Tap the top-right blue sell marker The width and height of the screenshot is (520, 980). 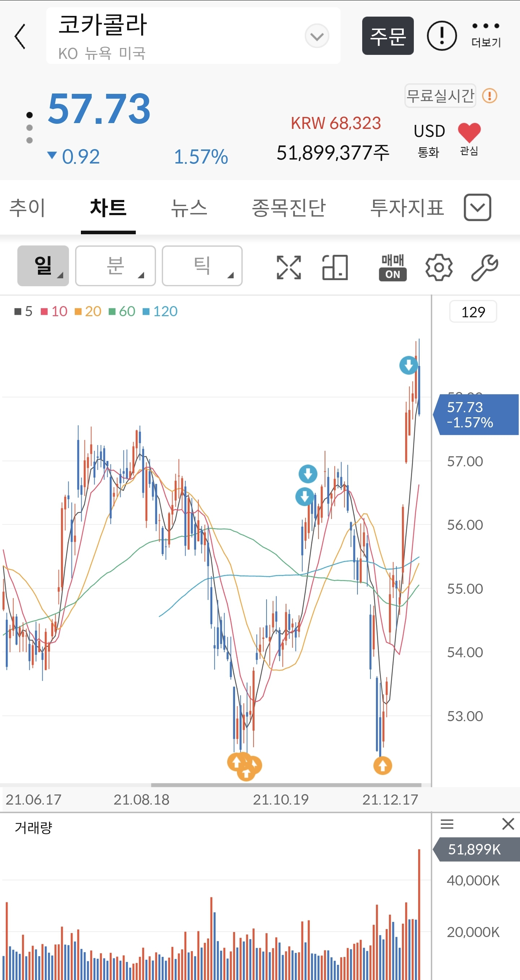pos(408,365)
